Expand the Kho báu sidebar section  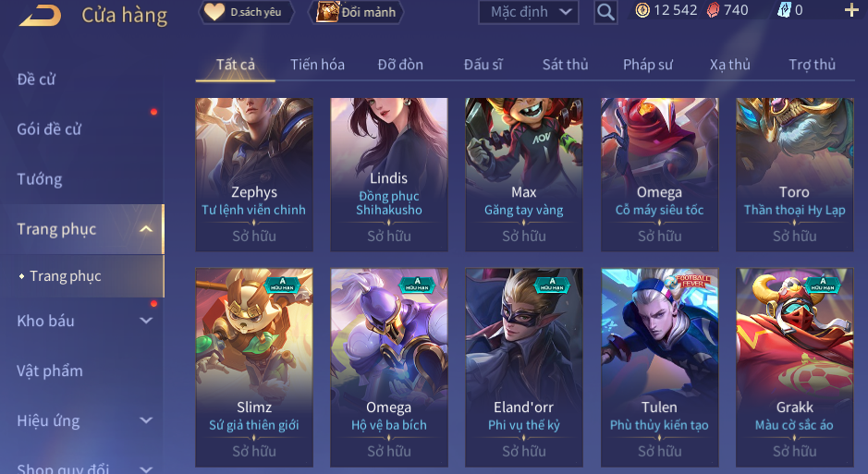(146, 321)
